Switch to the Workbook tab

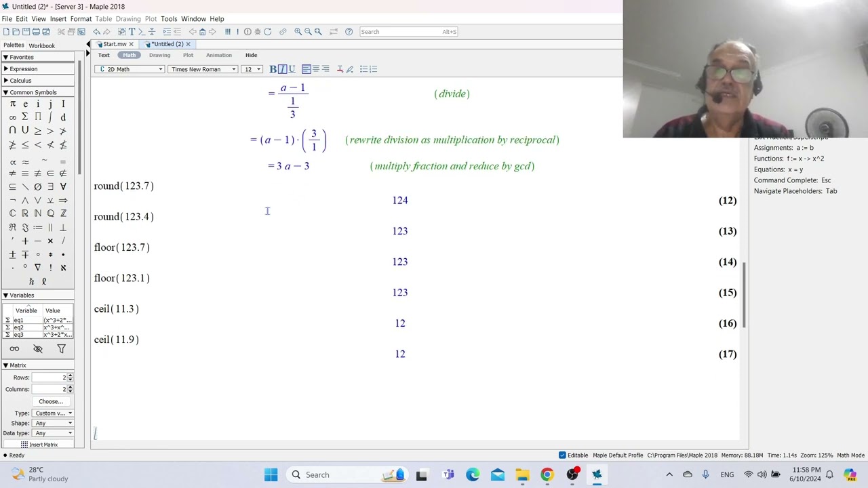(42, 45)
